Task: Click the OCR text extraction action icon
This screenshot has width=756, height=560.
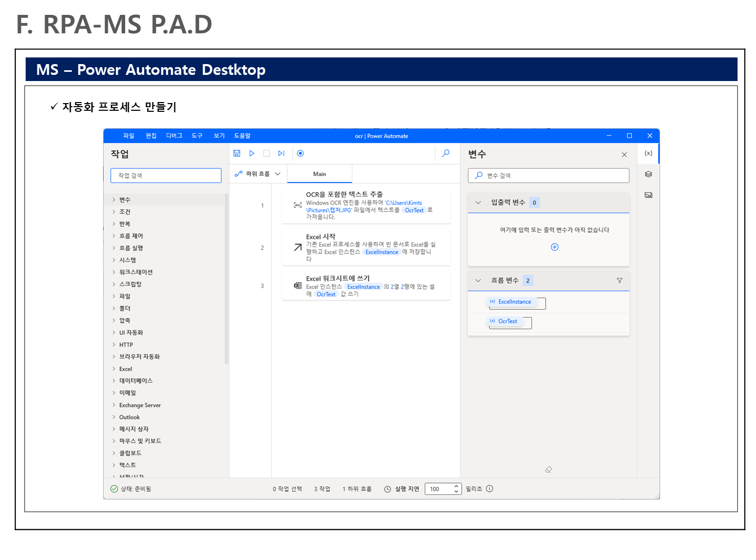Action: coord(297,205)
